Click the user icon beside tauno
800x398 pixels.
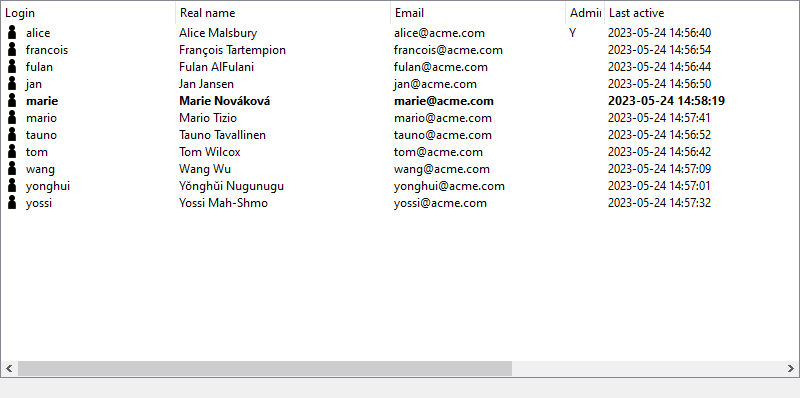[12, 135]
